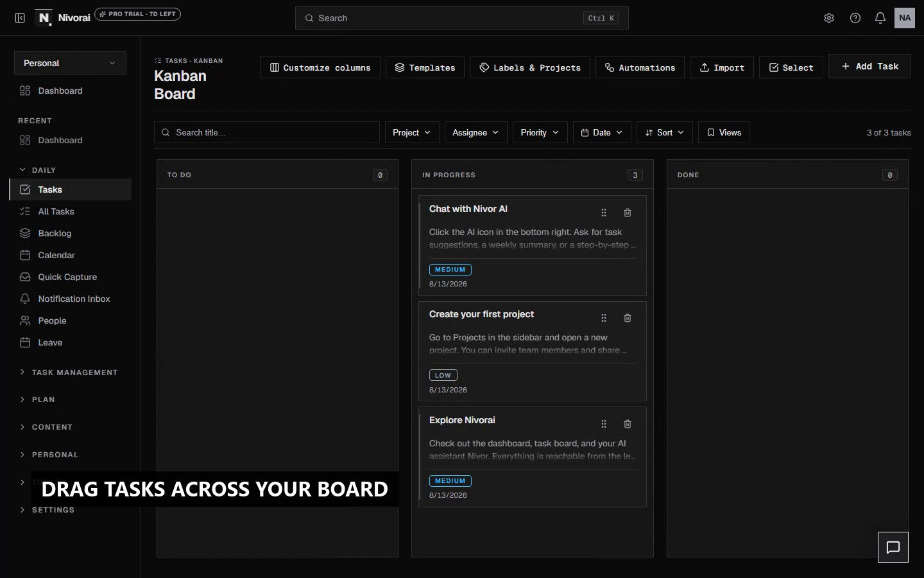924x578 pixels.
Task: Click date on Explore Nivorai card
Action: (448, 495)
